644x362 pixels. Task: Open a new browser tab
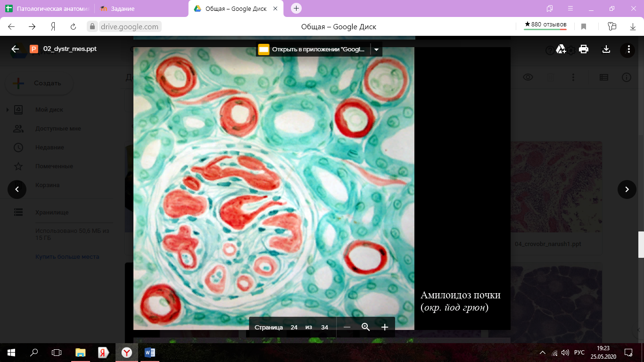296,8
